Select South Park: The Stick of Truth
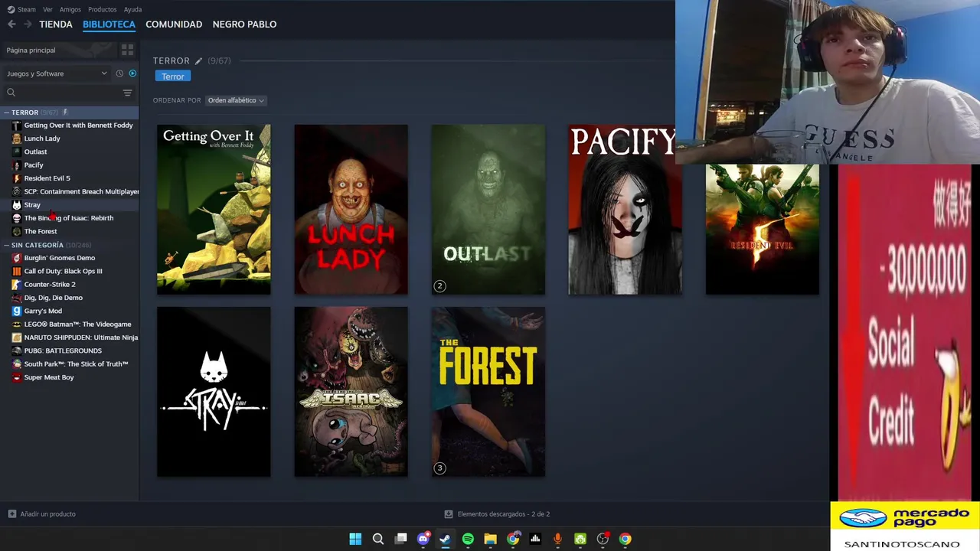Image resolution: width=980 pixels, height=551 pixels. [70, 364]
